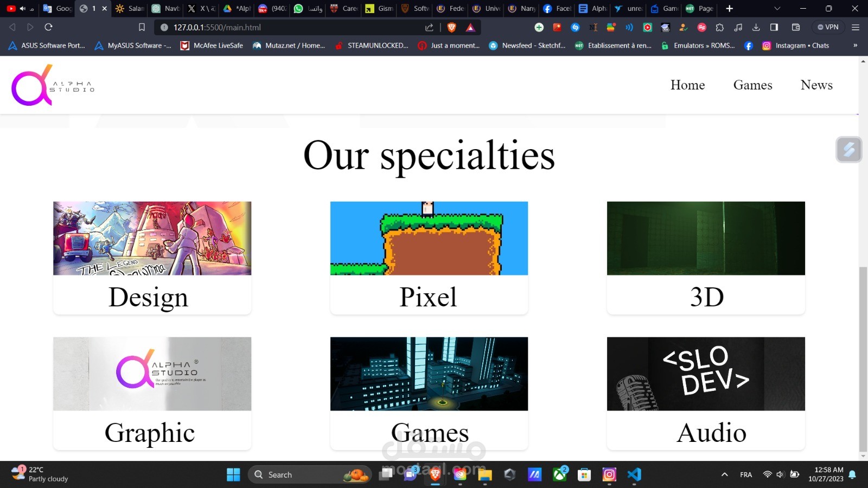
Task: Switch to the *Alph Google Drive tab
Action: pos(237,9)
